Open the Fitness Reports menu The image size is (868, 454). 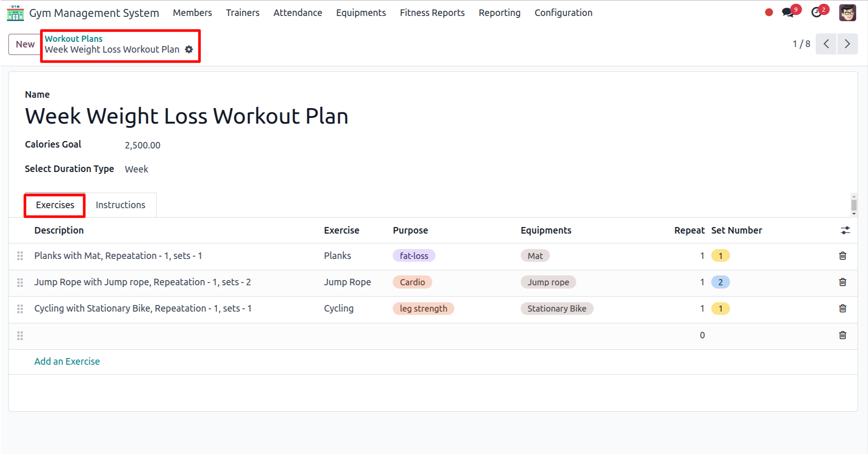pyautogui.click(x=432, y=13)
